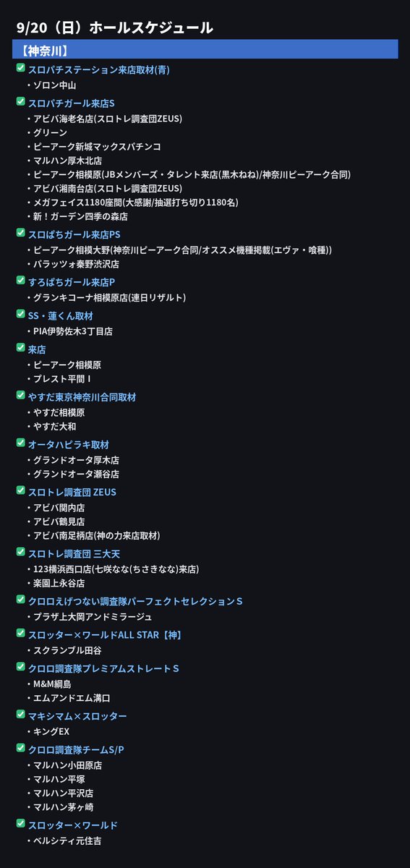Open the クロロえげつない調査隊パーフェクトセレクションS link
Screen dimensions: 410x868
click(135, 601)
